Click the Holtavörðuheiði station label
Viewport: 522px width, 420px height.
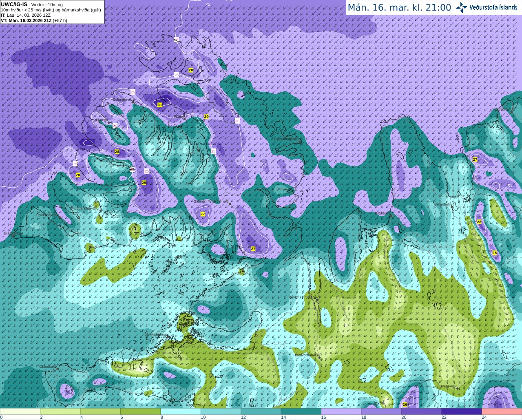tap(306, 355)
